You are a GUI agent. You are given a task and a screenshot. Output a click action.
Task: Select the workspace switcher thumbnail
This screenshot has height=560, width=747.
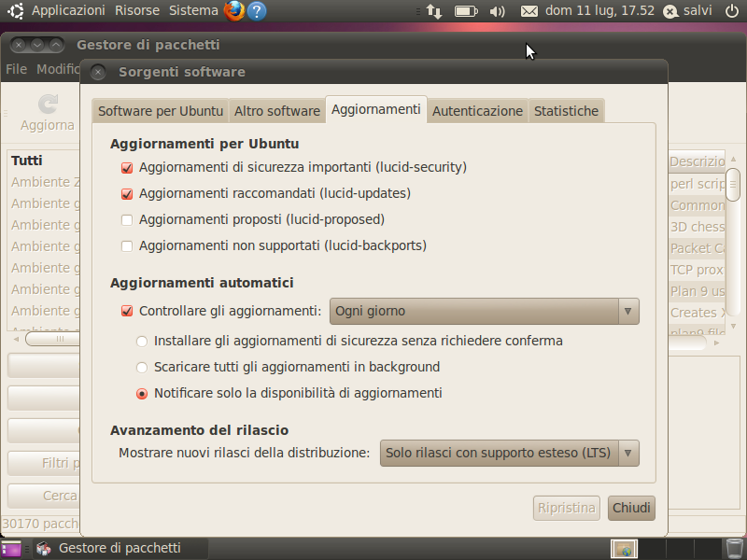pyautogui.click(x=624, y=549)
